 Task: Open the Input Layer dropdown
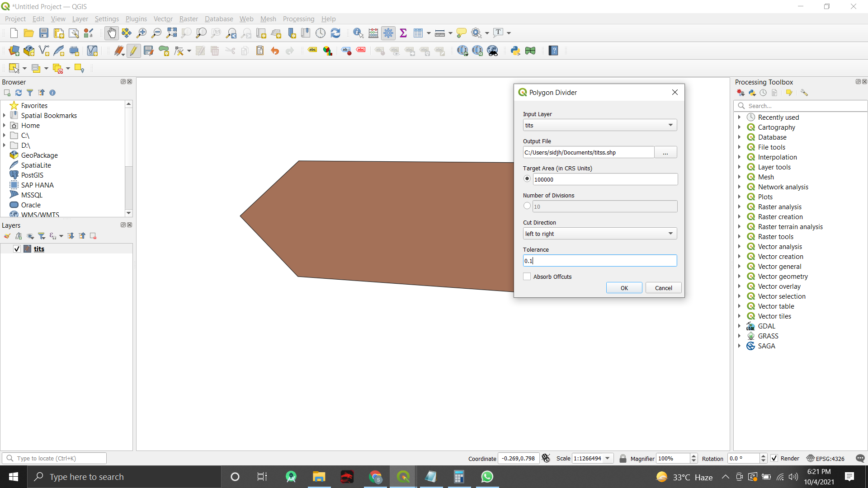tap(599, 125)
